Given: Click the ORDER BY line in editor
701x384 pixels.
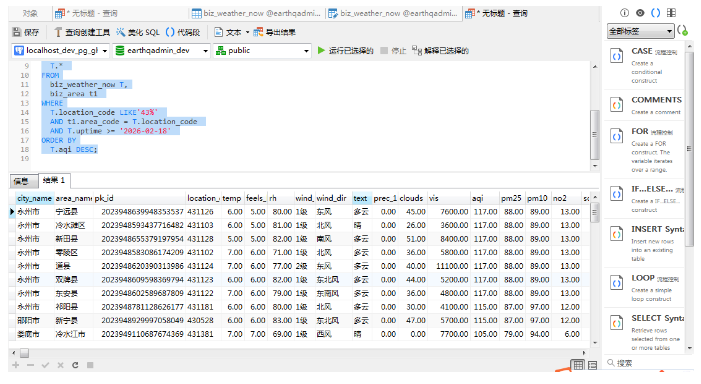Looking at the screenshot, I should [x=59, y=140].
